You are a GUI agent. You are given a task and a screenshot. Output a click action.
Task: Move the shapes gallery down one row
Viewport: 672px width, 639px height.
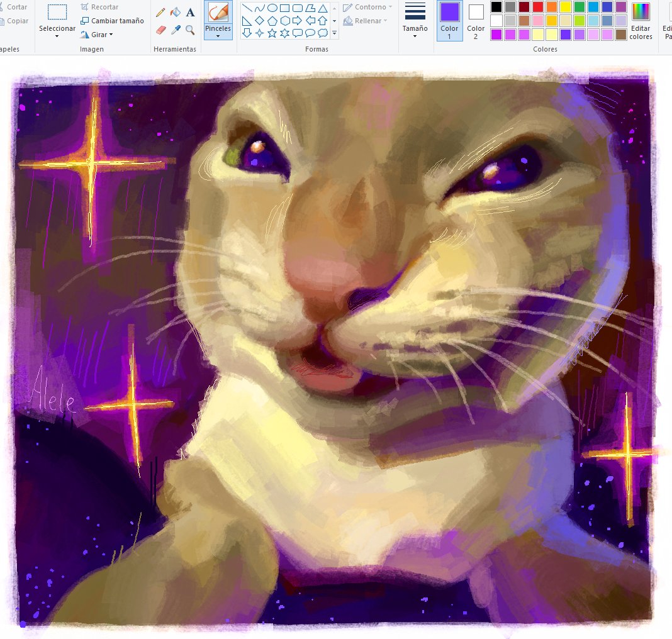click(334, 21)
